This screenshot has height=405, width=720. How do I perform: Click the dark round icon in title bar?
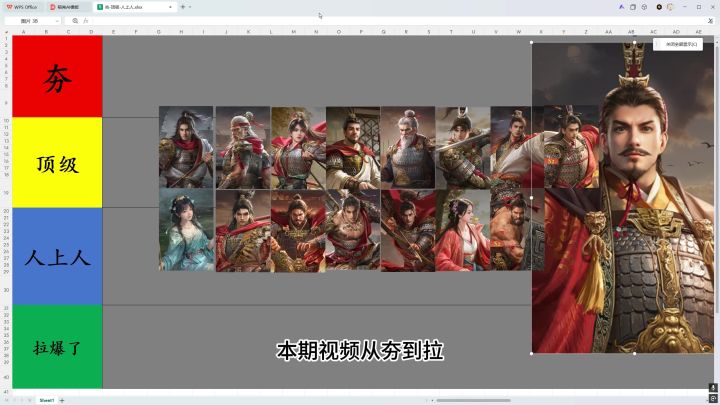659,7
